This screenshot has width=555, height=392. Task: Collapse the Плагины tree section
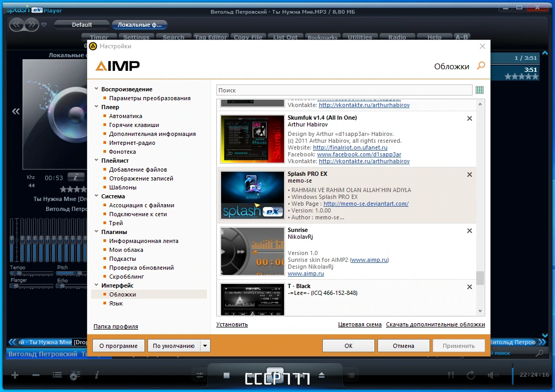click(x=96, y=231)
